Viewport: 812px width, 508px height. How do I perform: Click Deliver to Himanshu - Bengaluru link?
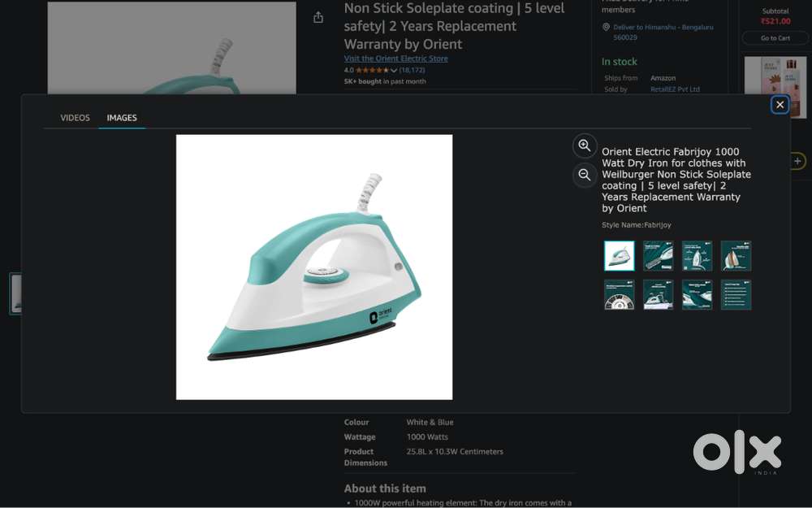663,27
